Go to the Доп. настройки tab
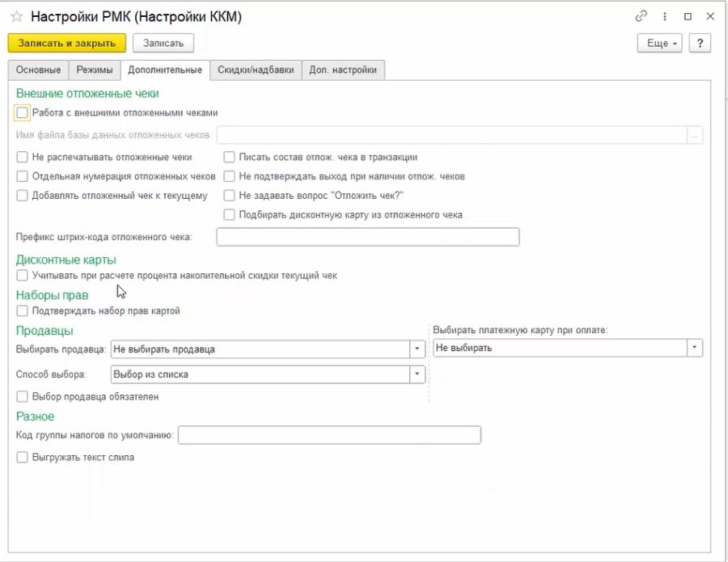 click(343, 70)
